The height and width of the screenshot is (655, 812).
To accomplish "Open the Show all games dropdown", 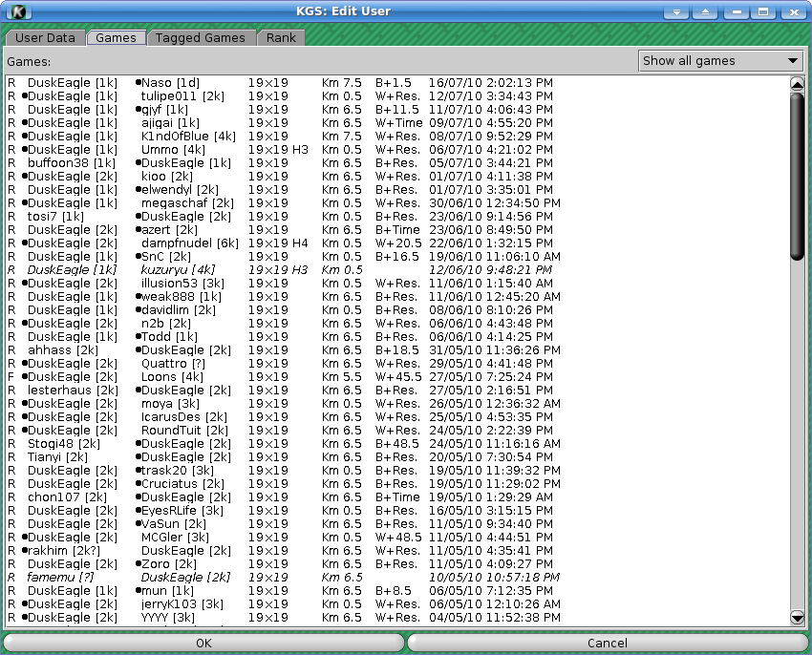I will pyautogui.click(x=721, y=61).
